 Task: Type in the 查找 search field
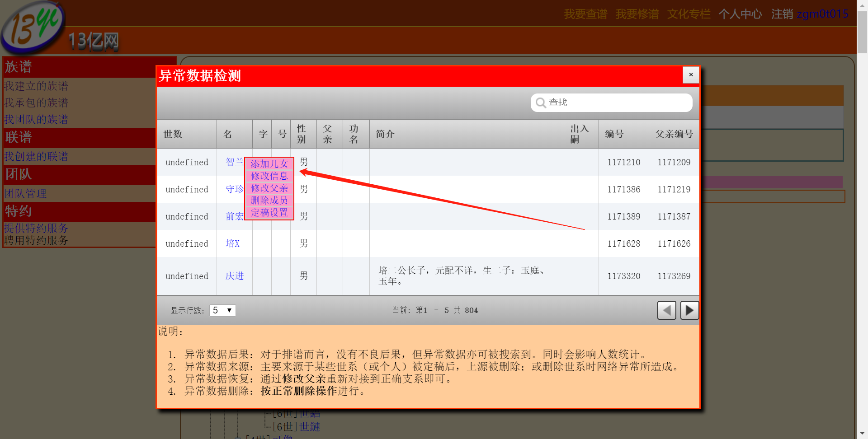(x=617, y=103)
